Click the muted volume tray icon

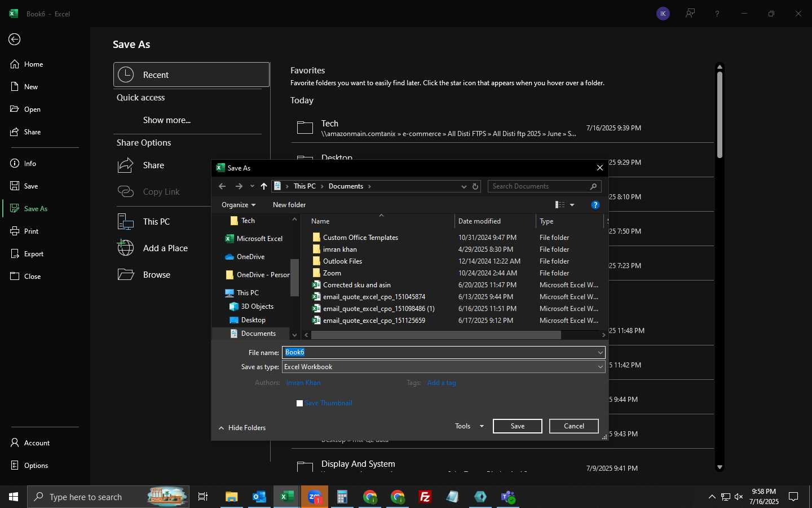739,497
